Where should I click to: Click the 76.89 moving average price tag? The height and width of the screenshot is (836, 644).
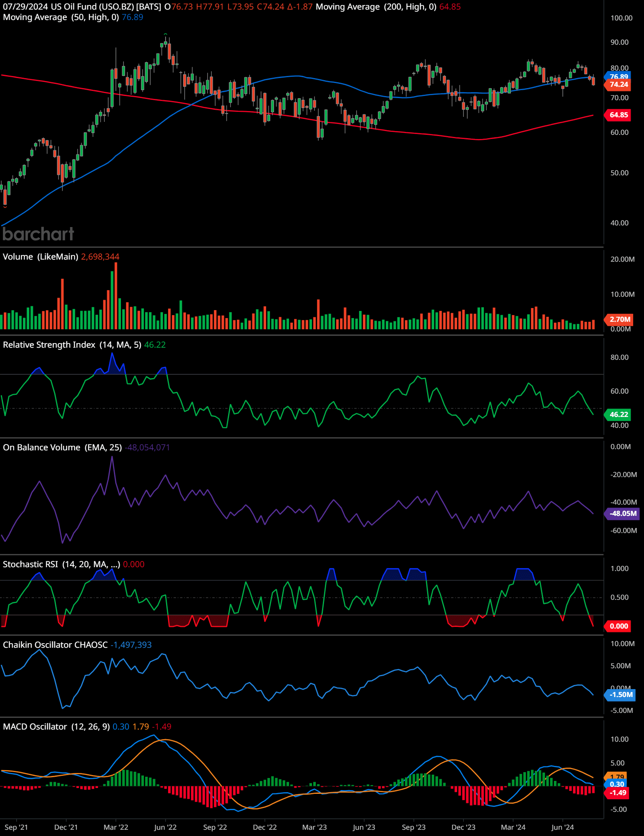[618, 76]
